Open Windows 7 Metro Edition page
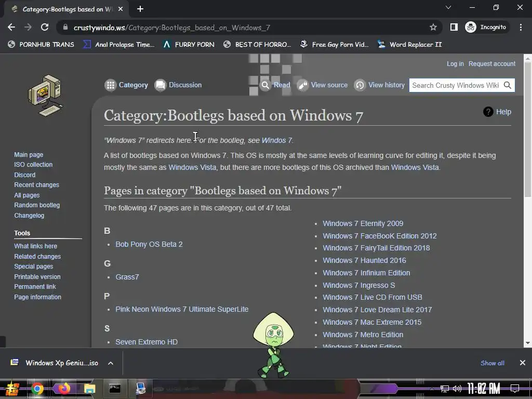This screenshot has width=532, height=399. 363,335
